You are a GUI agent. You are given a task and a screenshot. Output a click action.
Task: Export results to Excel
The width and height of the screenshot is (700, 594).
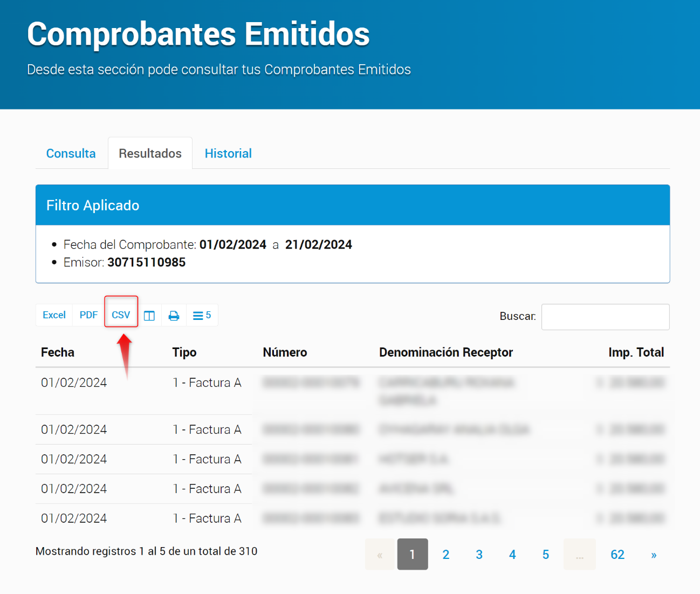(x=54, y=315)
